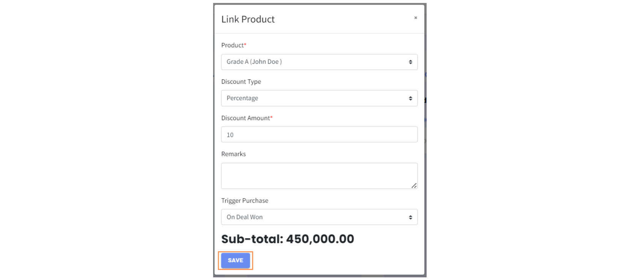The width and height of the screenshot is (644, 280).
Task: Click inside the Remarks text area
Action: point(319,176)
